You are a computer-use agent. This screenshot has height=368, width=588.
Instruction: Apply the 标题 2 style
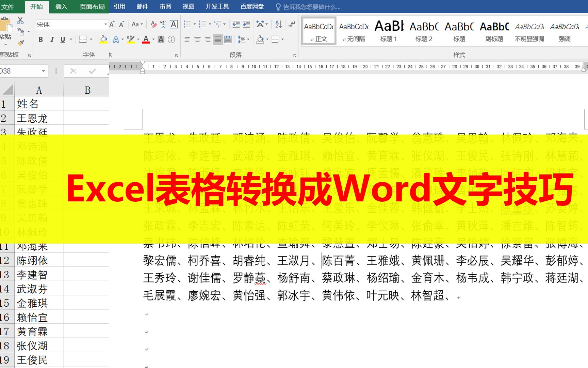[424, 31]
